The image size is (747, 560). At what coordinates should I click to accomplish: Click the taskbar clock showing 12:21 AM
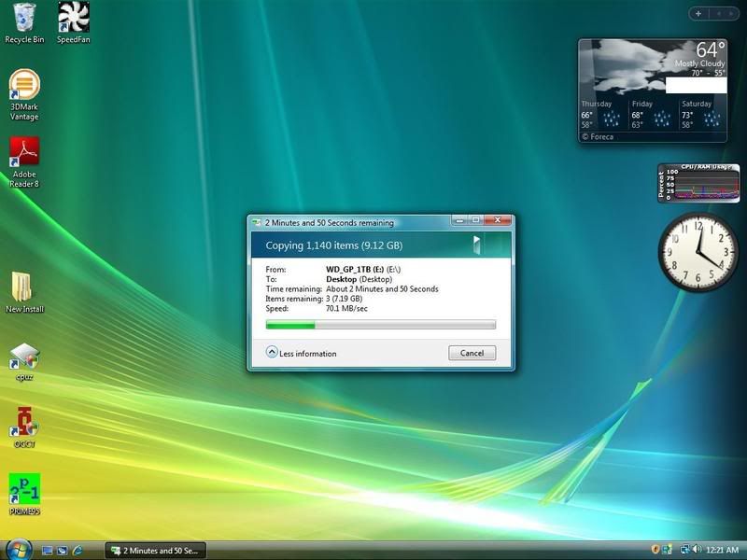(x=722, y=550)
